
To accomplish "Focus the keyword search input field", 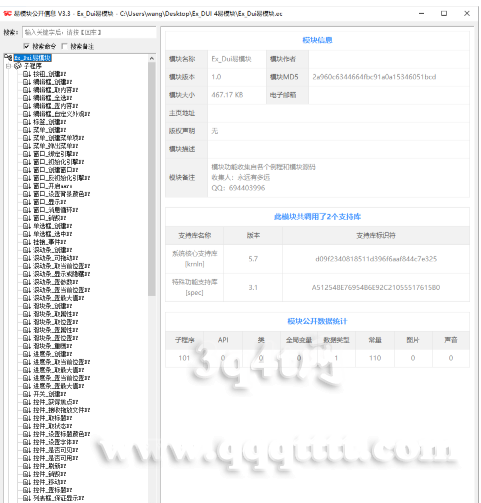I will click(89, 32).
